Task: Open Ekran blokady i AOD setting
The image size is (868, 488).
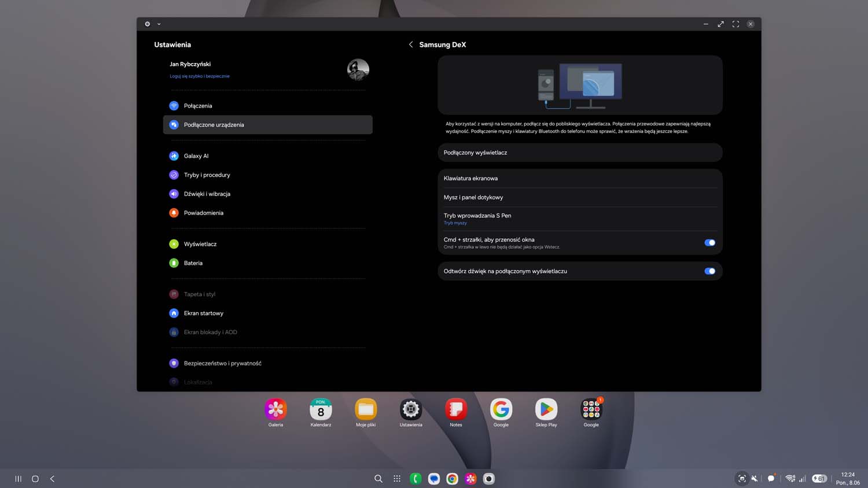Action: (268, 332)
